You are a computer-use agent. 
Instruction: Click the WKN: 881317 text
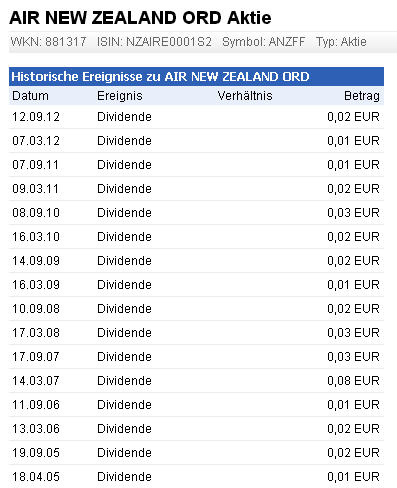[x=49, y=42]
